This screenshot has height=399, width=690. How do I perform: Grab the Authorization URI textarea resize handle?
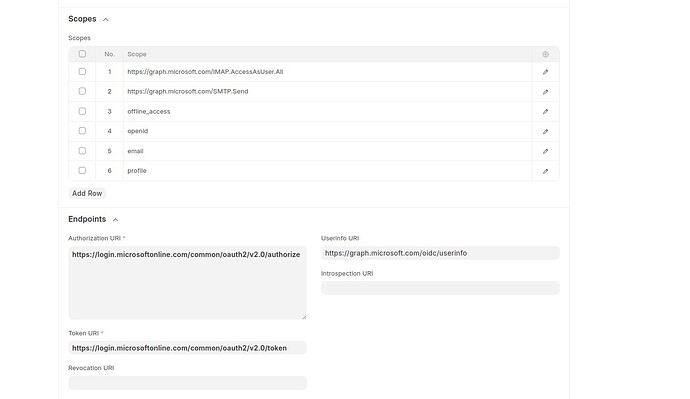(x=304, y=317)
